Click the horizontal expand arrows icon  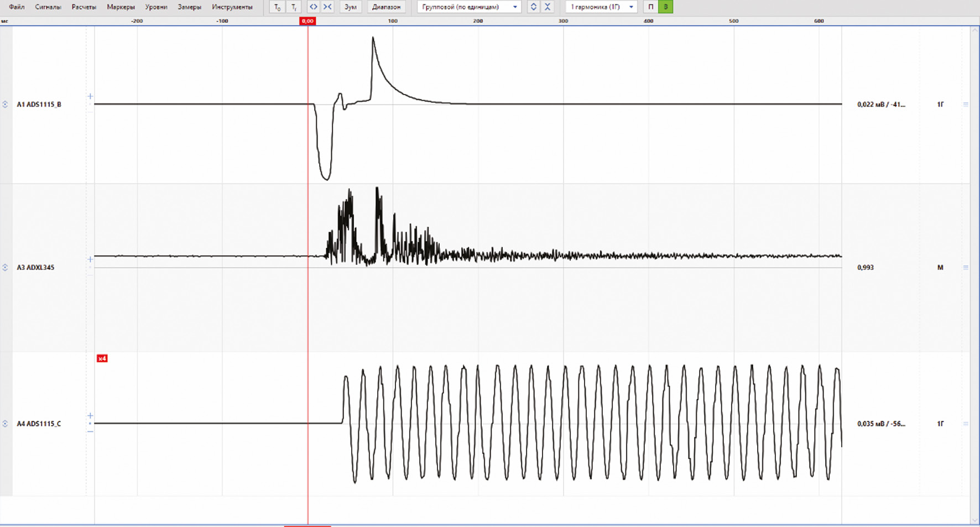(x=313, y=7)
